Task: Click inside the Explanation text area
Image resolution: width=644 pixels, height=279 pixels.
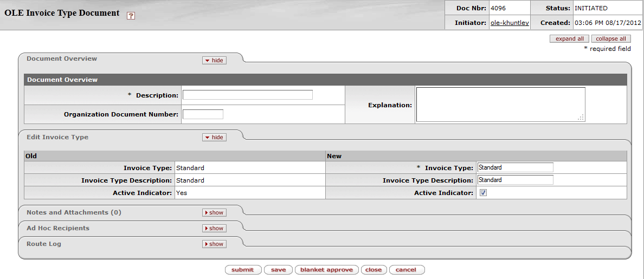Action: point(500,105)
